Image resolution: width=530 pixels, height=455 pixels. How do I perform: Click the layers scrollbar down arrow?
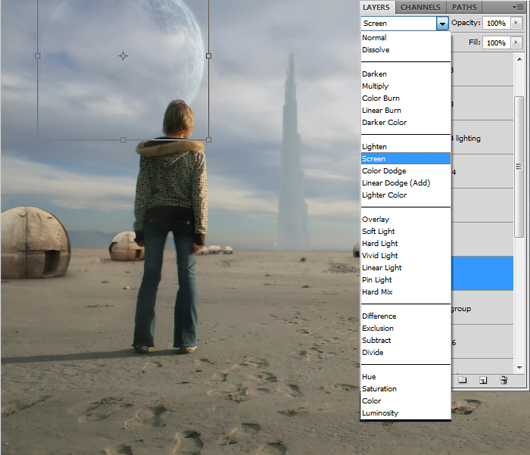(x=519, y=367)
